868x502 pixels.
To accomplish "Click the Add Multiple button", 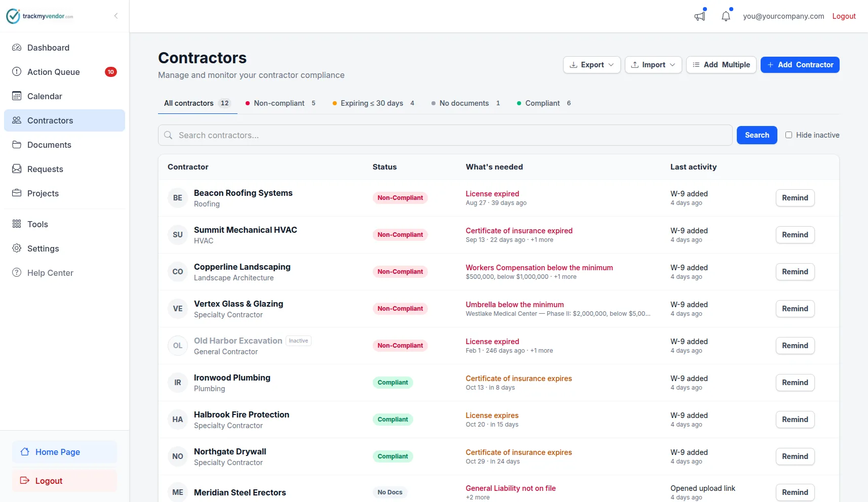I will [x=721, y=65].
